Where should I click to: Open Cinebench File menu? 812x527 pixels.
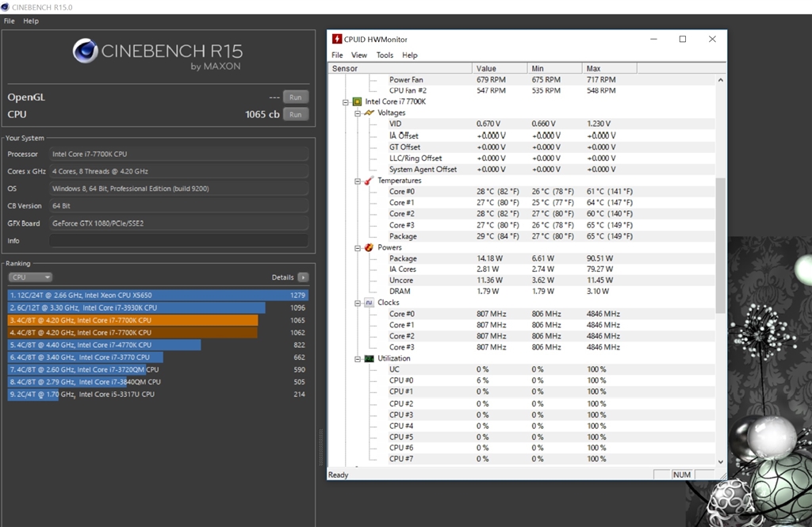(x=10, y=21)
